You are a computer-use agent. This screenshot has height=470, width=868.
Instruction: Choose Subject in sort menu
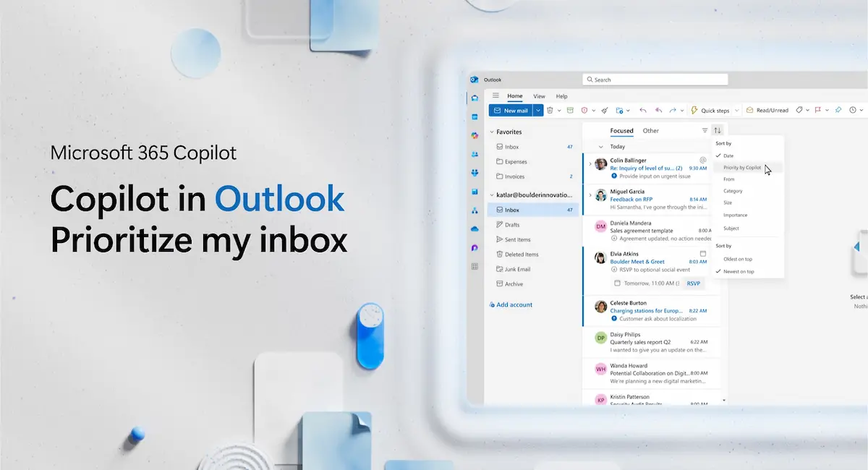[x=731, y=228]
